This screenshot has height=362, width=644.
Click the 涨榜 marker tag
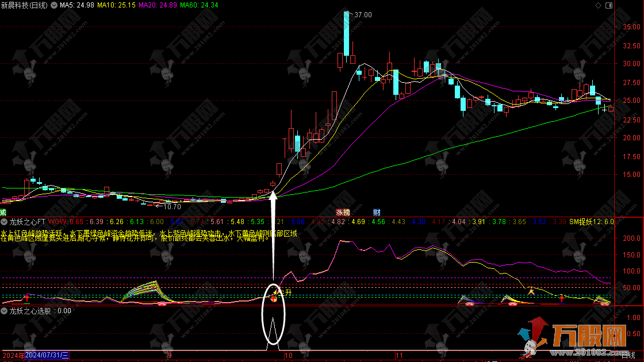[x=343, y=212]
